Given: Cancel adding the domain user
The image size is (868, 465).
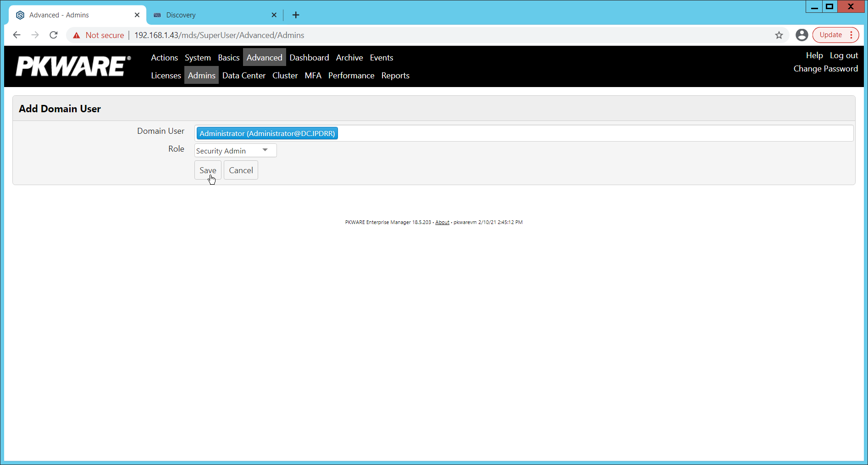Looking at the screenshot, I should [x=241, y=170].
